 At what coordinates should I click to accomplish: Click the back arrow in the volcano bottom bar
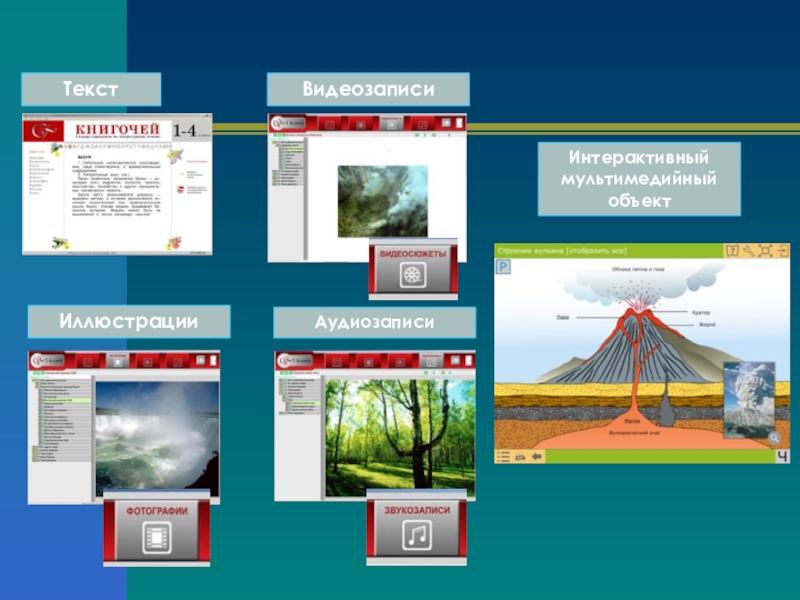click(536, 457)
